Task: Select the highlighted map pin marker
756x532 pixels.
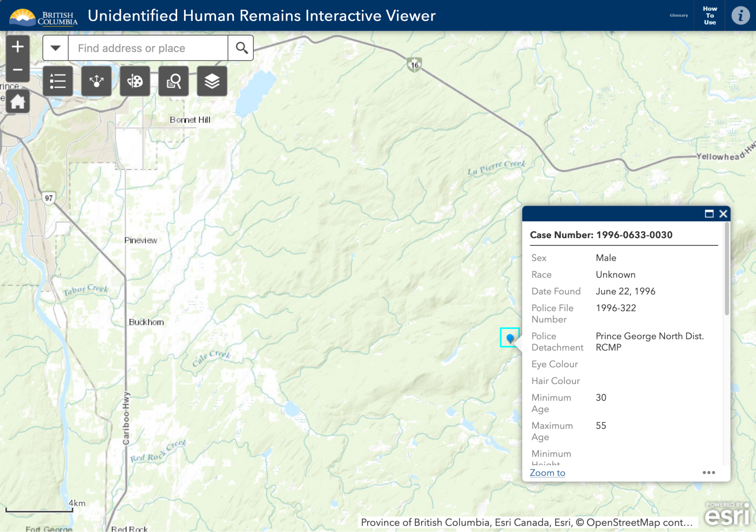Action: [x=510, y=338]
